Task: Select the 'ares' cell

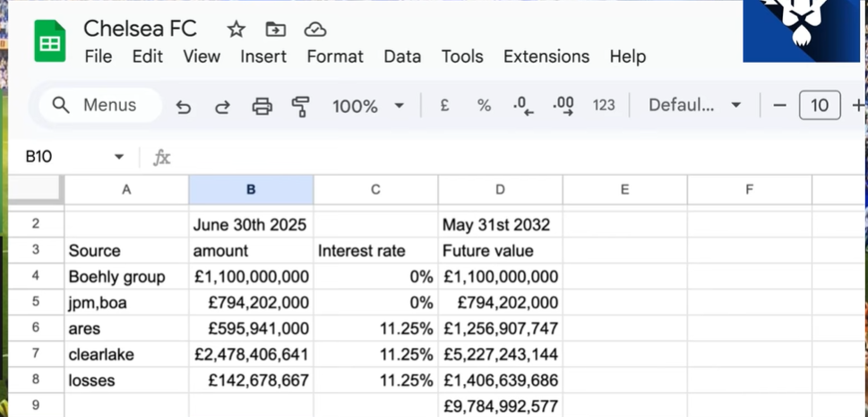Action: coord(126,328)
